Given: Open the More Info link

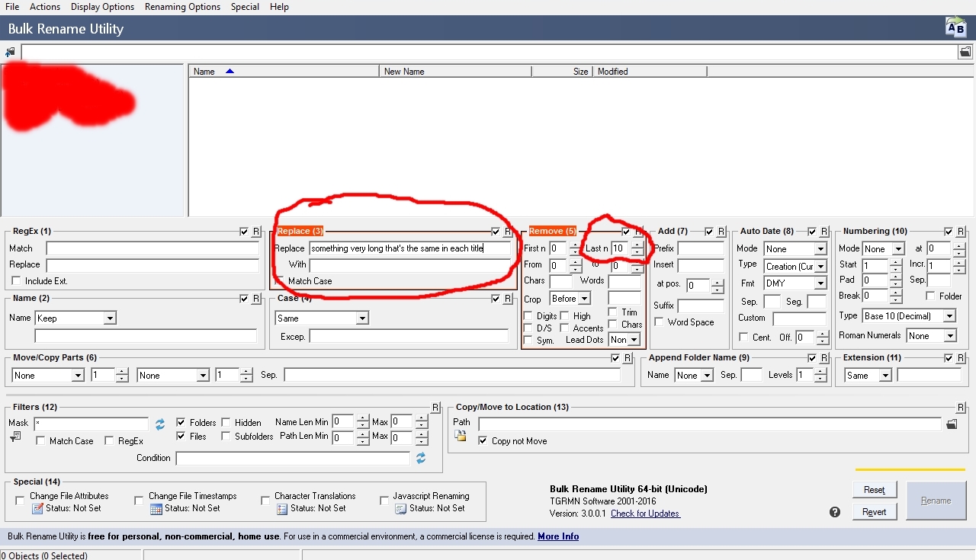Looking at the screenshot, I should [x=558, y=536].
